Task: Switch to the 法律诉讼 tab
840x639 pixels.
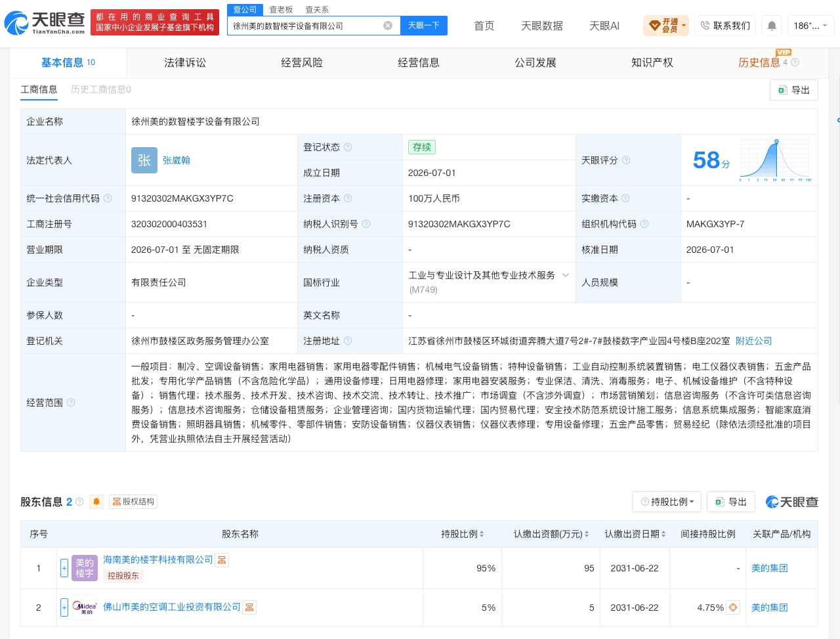Action: (x=185, y=62)
